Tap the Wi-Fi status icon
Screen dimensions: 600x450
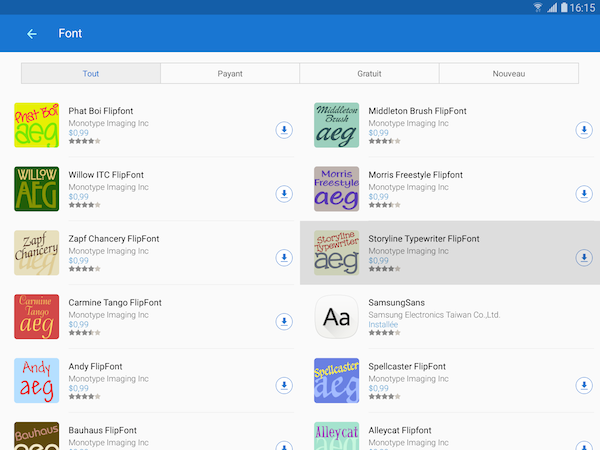pyautogui.click(x=538, y=7)
